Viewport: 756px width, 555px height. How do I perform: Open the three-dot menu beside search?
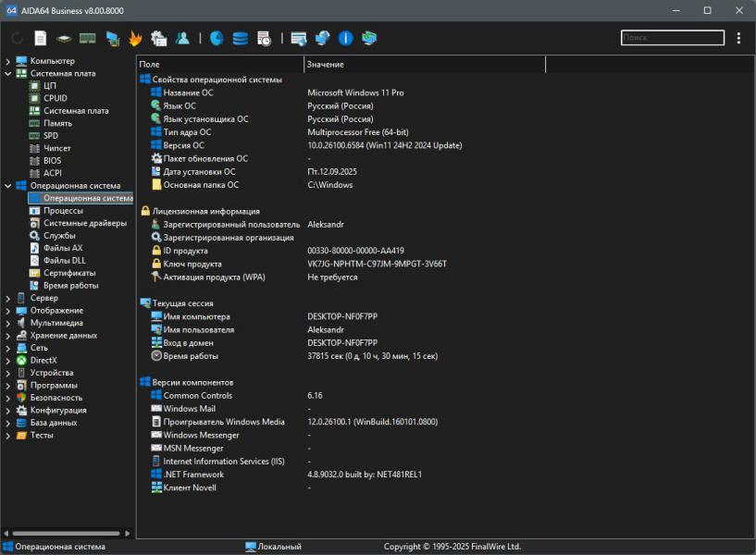coord(738,38)
